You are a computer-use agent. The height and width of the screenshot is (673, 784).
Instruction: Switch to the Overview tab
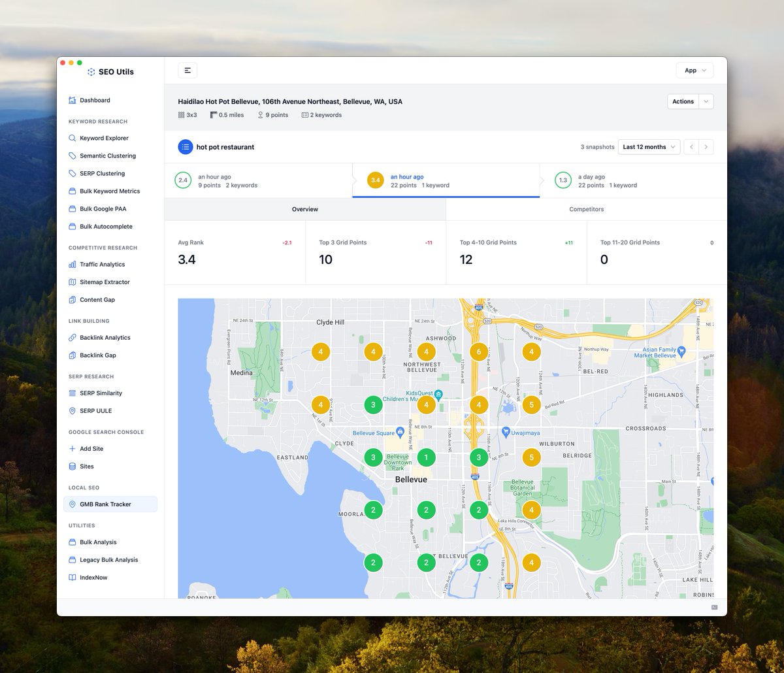pos(305,209)
